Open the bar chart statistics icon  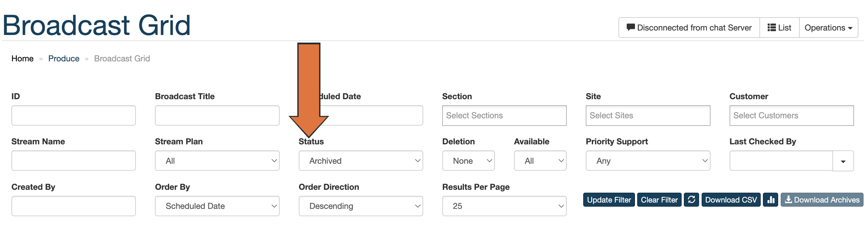(770, 200)
